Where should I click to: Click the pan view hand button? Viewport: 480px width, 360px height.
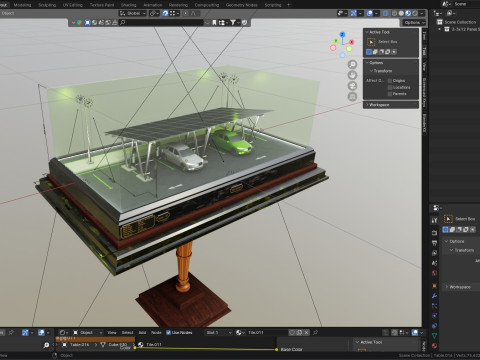click(352, 75)
